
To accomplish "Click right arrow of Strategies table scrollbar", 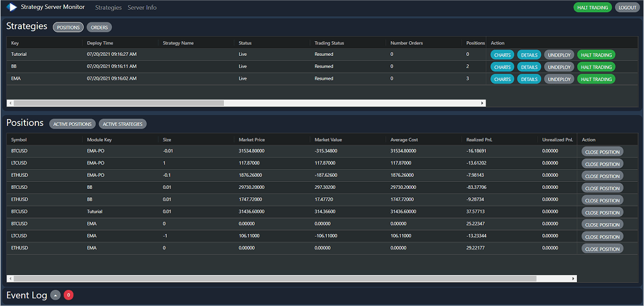I will [x=482, y=102].
